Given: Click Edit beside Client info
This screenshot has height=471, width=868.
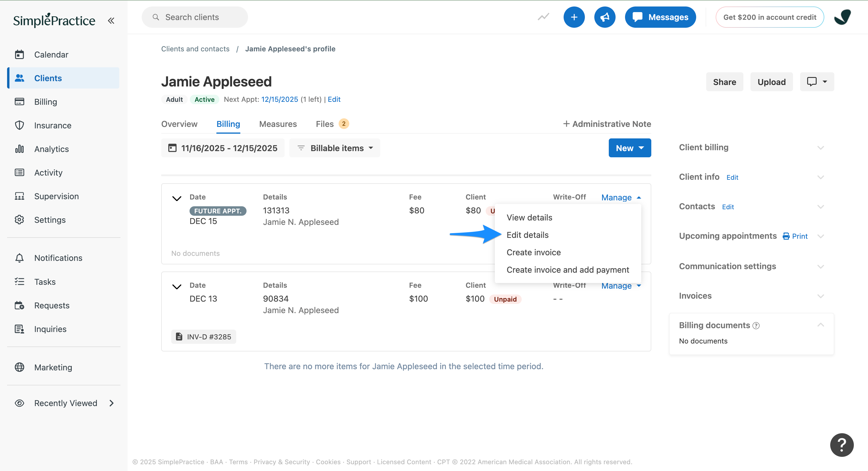Looking at the screenshot, I should click(x=732, y=178).
